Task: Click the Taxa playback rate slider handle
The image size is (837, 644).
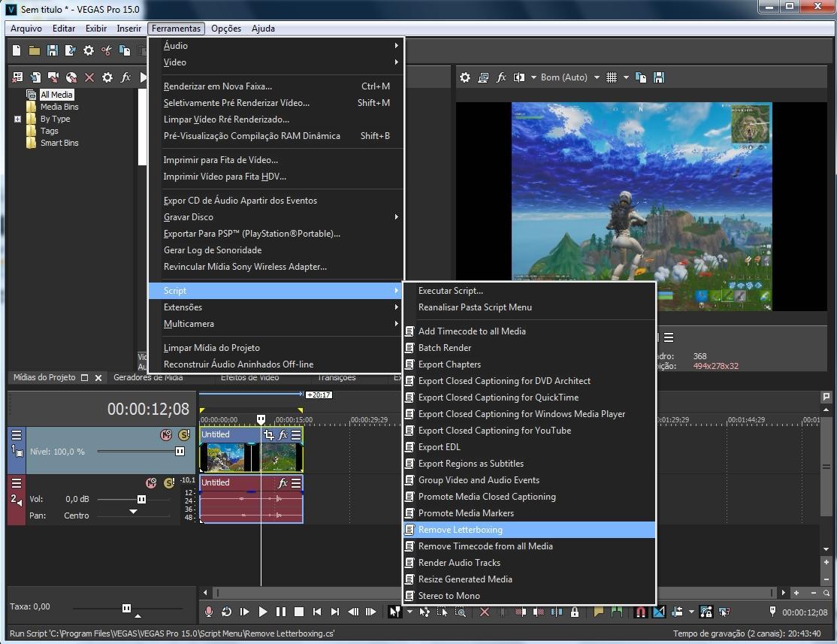Action: point(126,608)
